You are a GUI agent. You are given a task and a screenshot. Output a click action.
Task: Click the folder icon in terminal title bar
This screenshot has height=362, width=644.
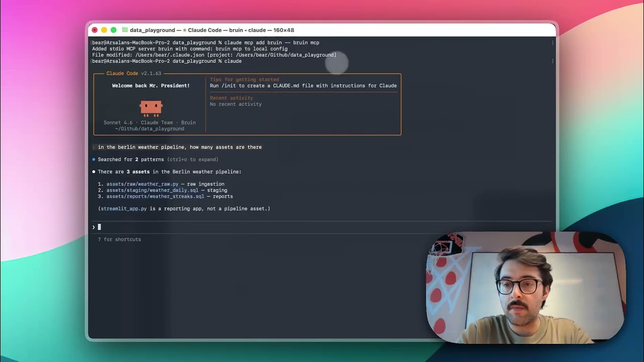125,30
